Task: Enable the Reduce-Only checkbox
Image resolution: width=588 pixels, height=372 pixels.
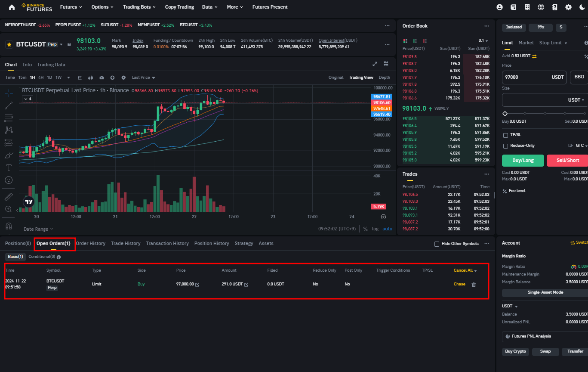Action: point(505,146)
